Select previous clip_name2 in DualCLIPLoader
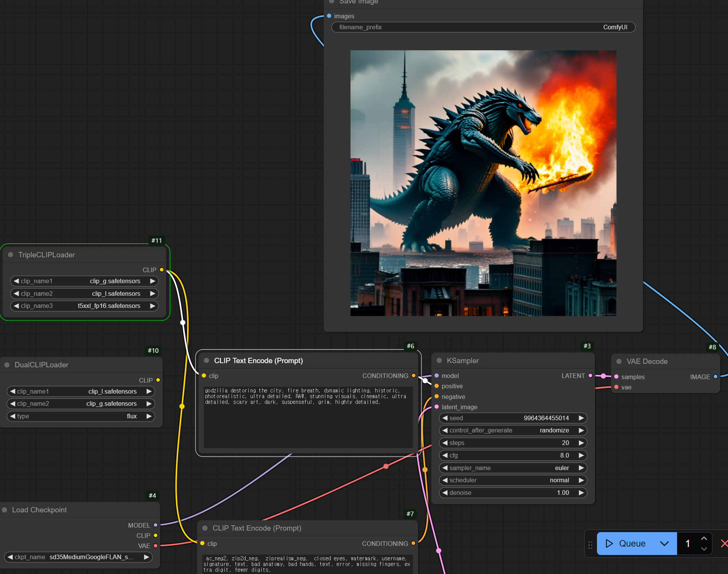This screenshot has width=728, height=574. tap(13, 403)
